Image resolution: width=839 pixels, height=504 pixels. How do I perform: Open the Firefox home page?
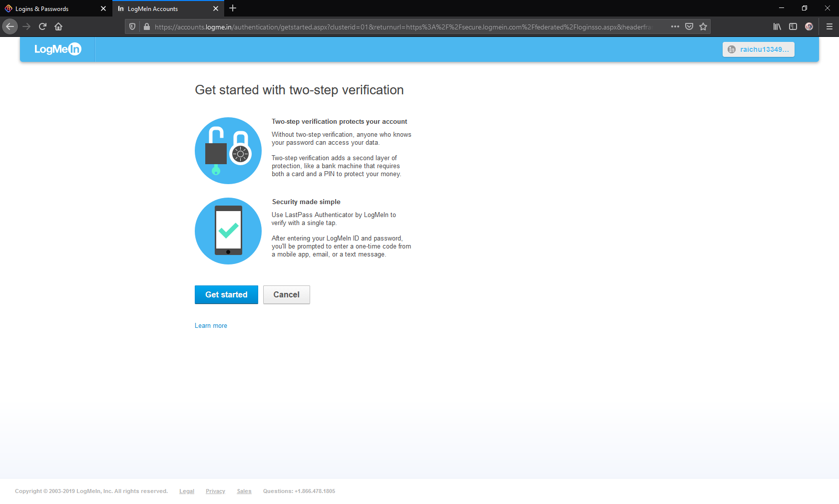(x=58, y=26)
